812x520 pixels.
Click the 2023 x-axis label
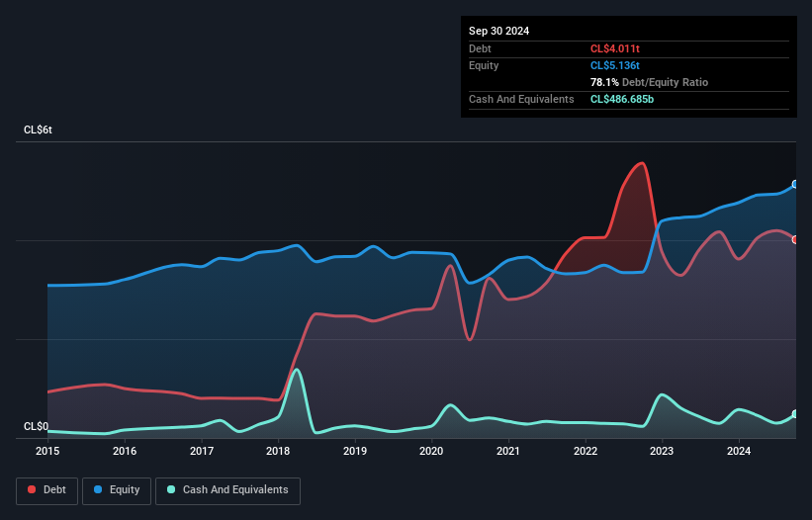point(662,451)
